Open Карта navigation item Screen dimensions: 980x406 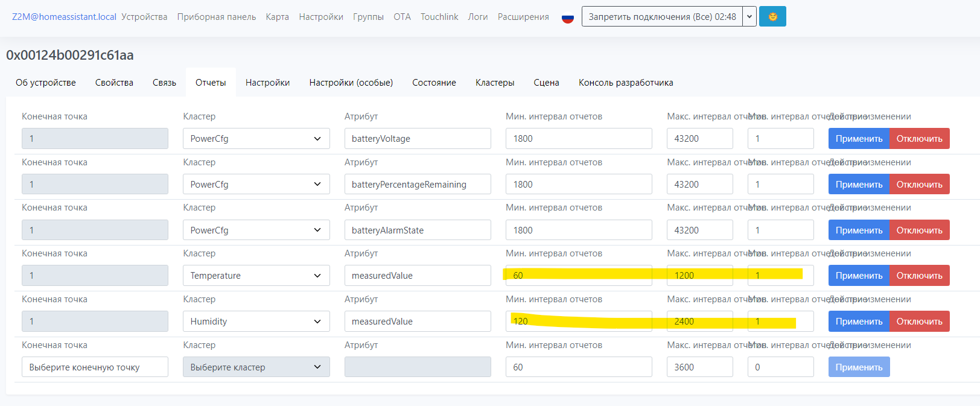(278, 17)
